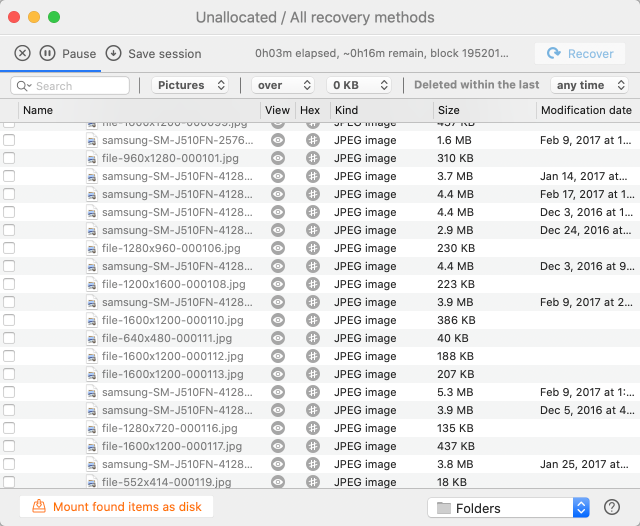Open hex view for file-1600x1200-000117.jpg
This screenshot has width=640, height=526.
tap(313, 446)
